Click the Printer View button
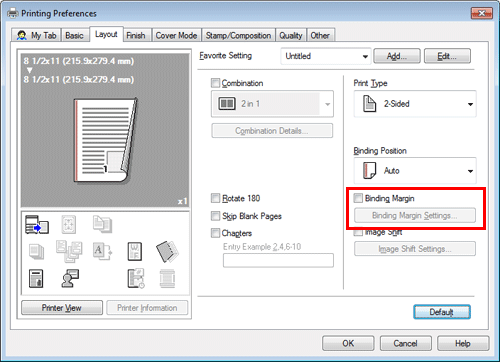 point(62,308)
